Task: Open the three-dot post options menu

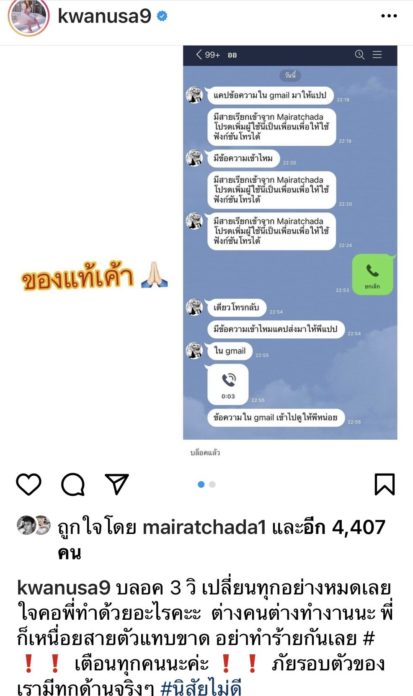Action: point(389,16)
